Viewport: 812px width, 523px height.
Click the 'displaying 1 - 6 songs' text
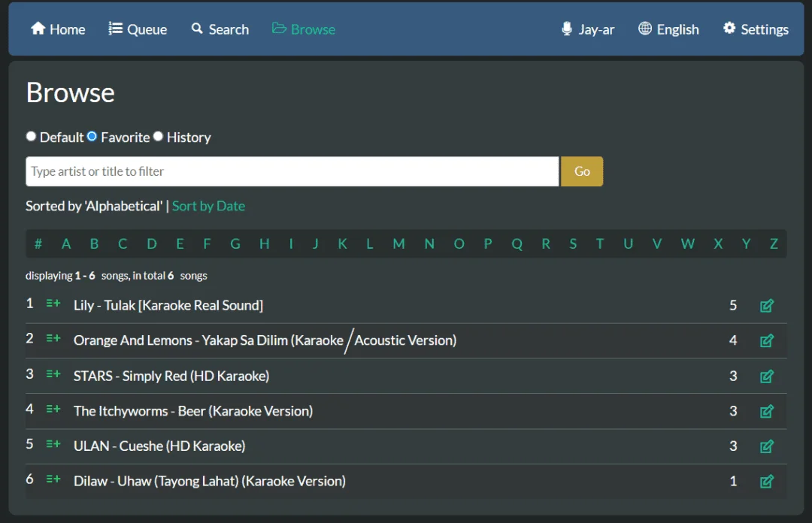pyautogui.click(x=117, y=276)
